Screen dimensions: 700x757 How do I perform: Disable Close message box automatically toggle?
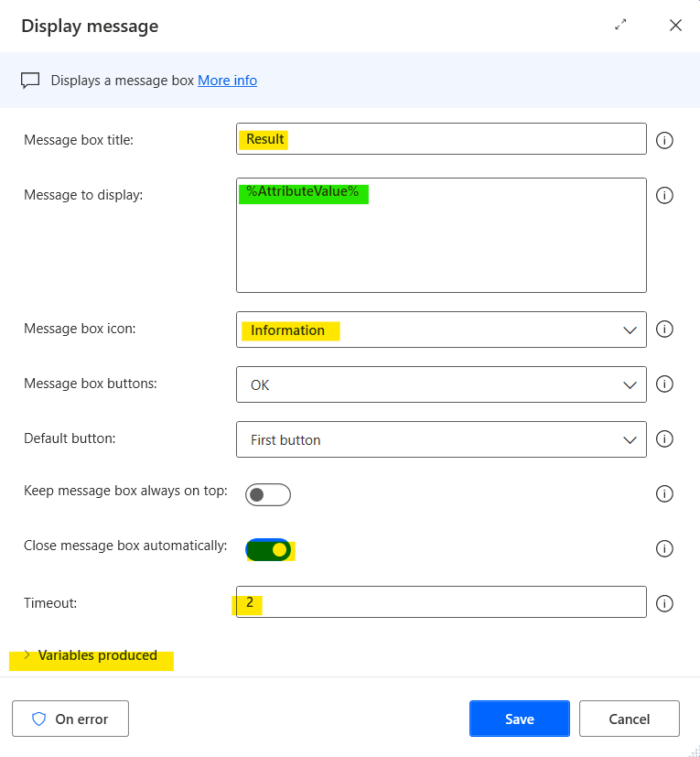[268, 550]
